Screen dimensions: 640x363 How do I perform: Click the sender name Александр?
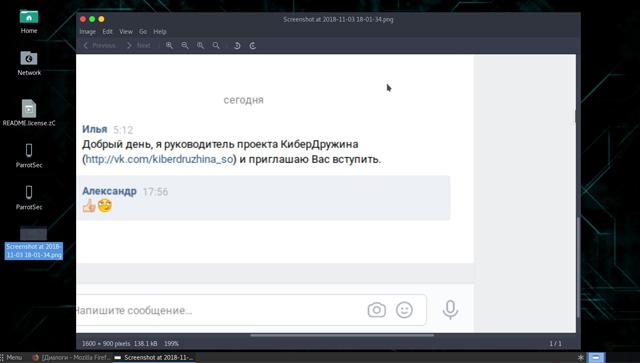tap(109, 191)
